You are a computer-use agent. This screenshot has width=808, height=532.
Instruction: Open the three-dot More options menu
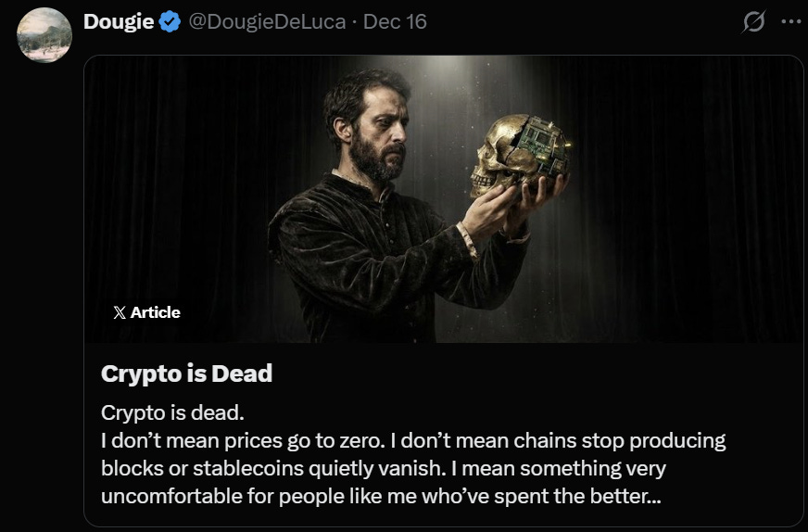pyautogui.click(x=791, y=21)
